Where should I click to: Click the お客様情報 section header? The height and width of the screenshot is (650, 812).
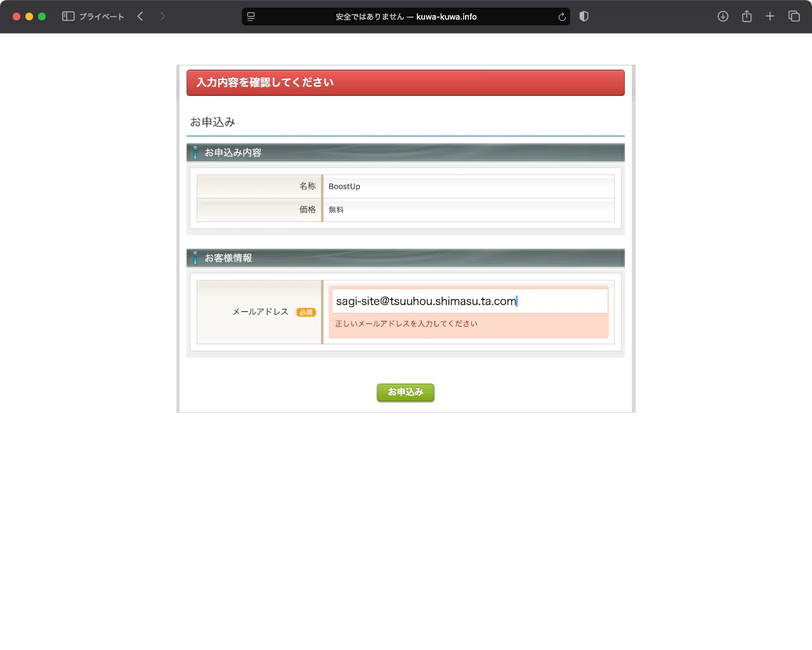(405, 258)
